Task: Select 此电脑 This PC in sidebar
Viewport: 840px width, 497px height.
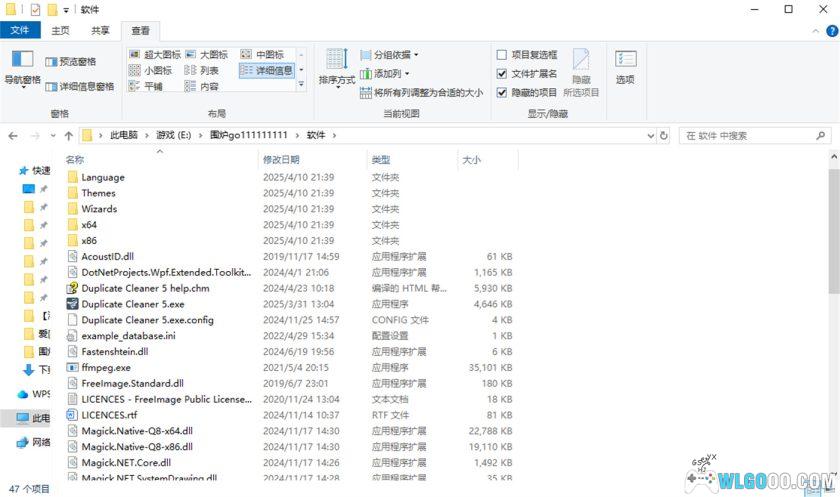Action: click(32, 418)
